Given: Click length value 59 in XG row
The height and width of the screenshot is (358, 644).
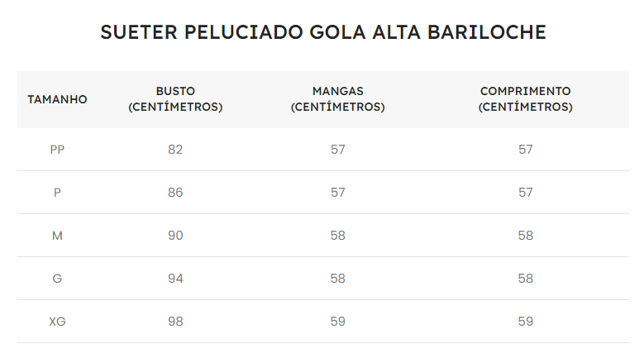Looking at the screenshot, I should coord(526,322).
